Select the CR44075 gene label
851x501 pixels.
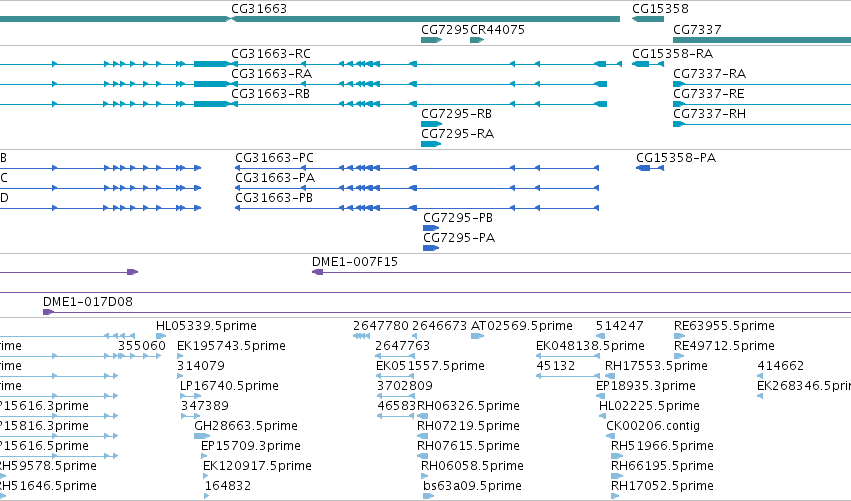(x=497, y=29)
